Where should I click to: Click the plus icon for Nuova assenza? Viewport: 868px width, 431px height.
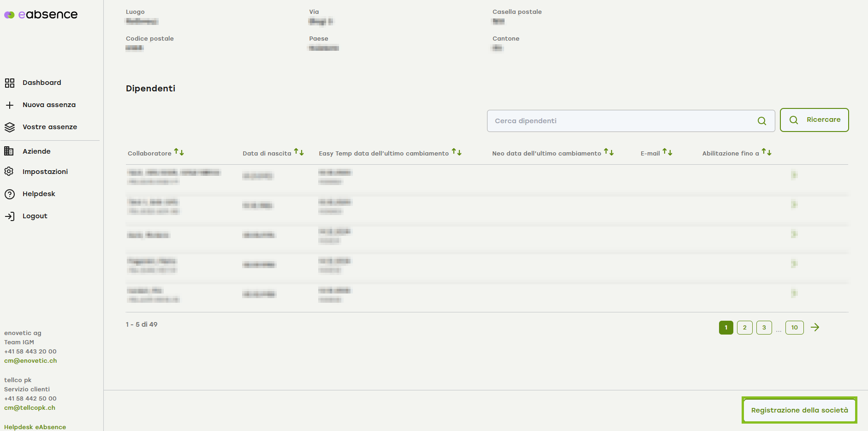(10, 105)
